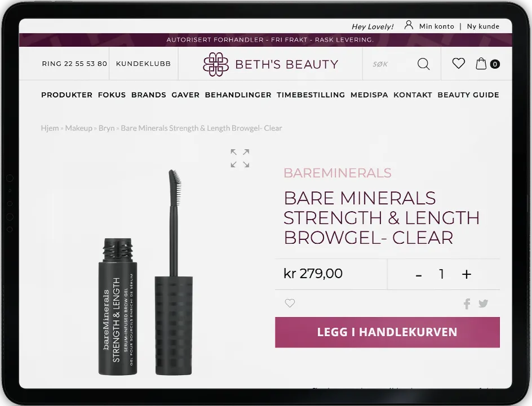Viewport: 532px width, 406px height.
Task: Open the BRANDS menu
Action: pos(149,95)
